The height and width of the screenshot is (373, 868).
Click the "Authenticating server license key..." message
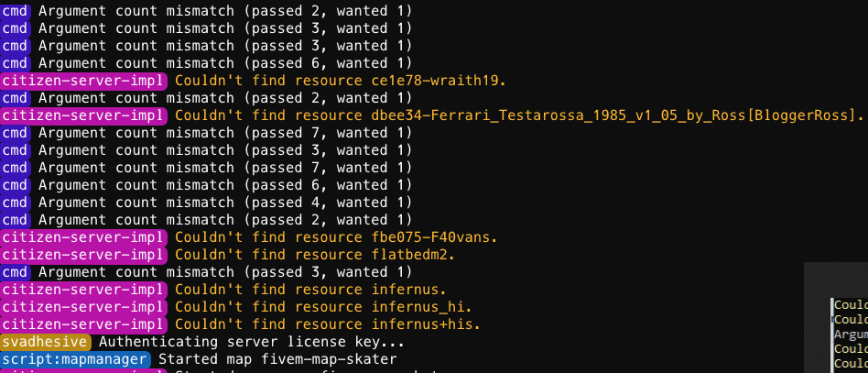click(251, 342)
